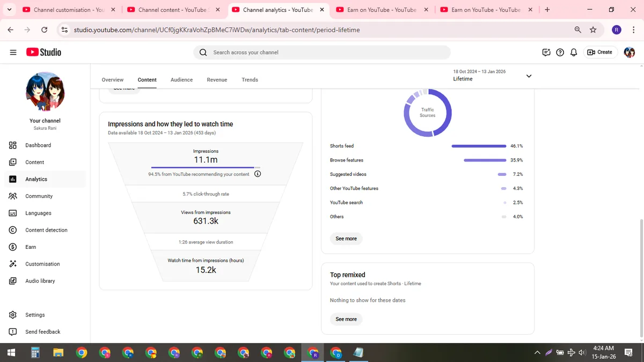Open the Windows notification center
644x362 pixels.
pyautogui.click(x=629, y=352)
